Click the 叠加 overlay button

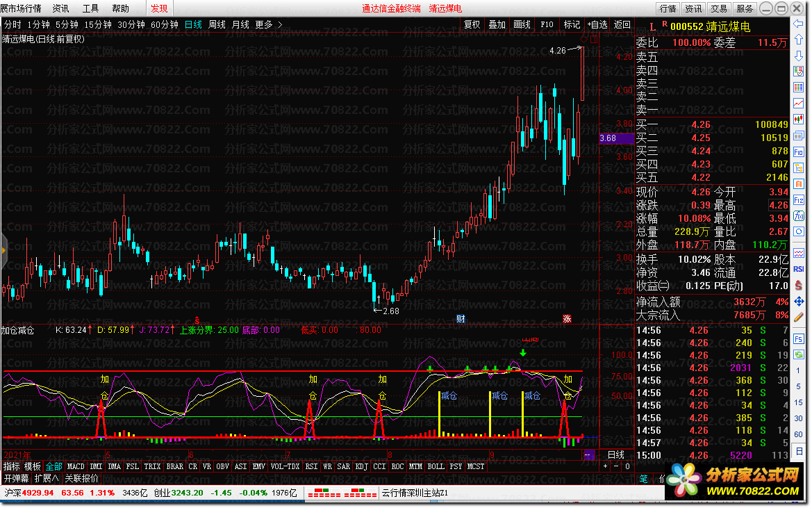coord(497,24)
